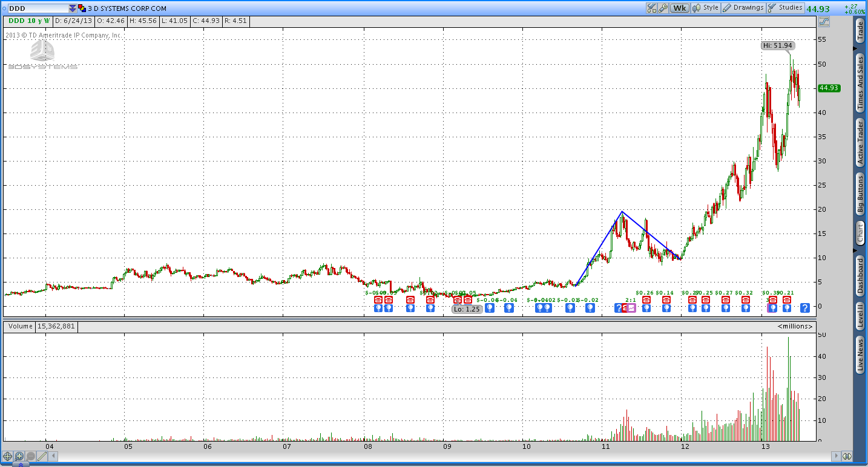This screenshot has height=467, width=868.
Task: Expand the DDD symbol dropdown arrow
Action: coord(73,8)
